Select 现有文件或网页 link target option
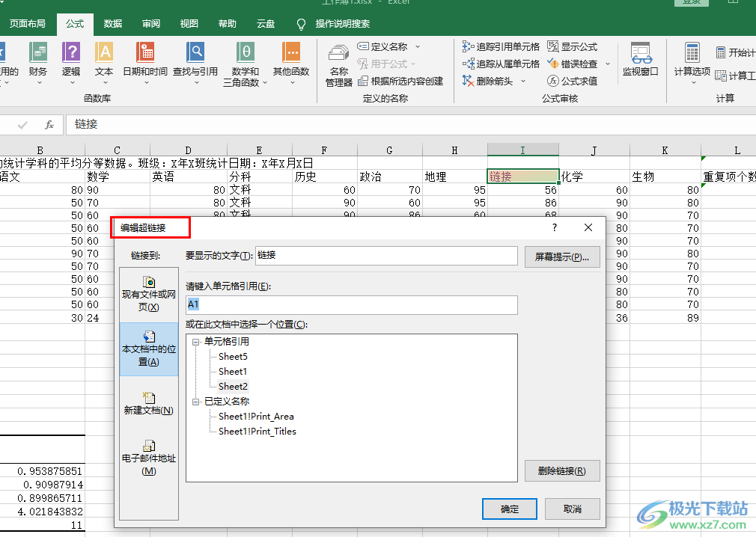Image resolution: width=756 pixels, height=537 pixels. pyautogui.click(x=148, y=294)
